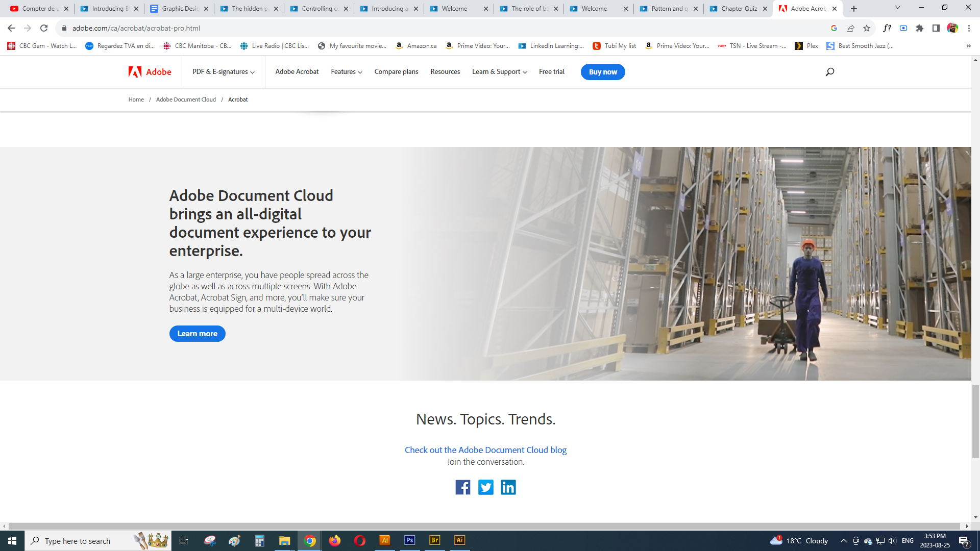This screenshot has height=551, width=980.
Task: Expand the Features dropdown
Action: [x=346, y=72]
